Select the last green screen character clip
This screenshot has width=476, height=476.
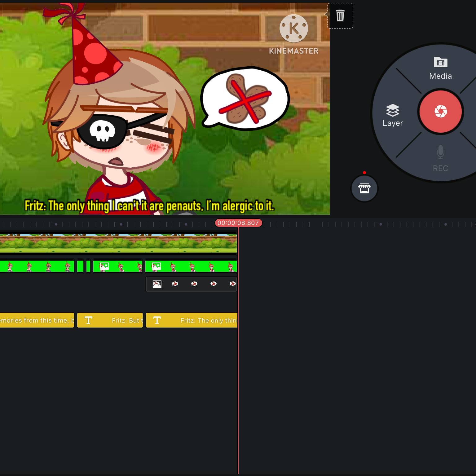pos(191,267)
